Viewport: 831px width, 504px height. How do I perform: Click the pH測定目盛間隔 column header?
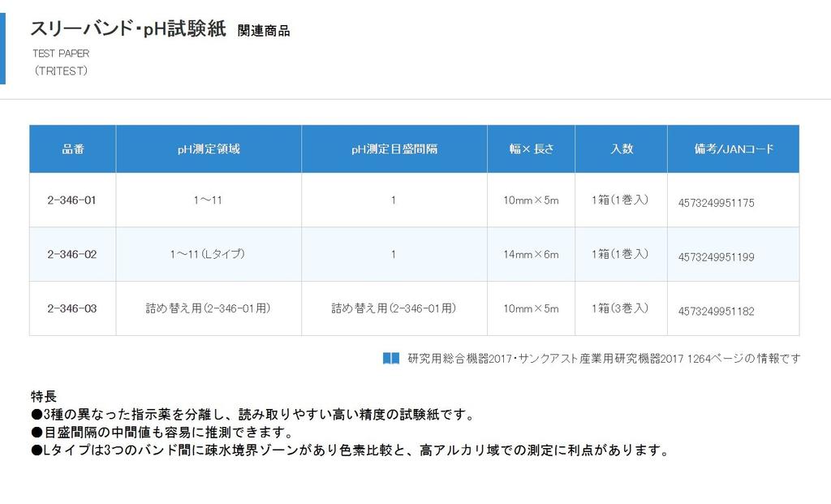(394, 149)
